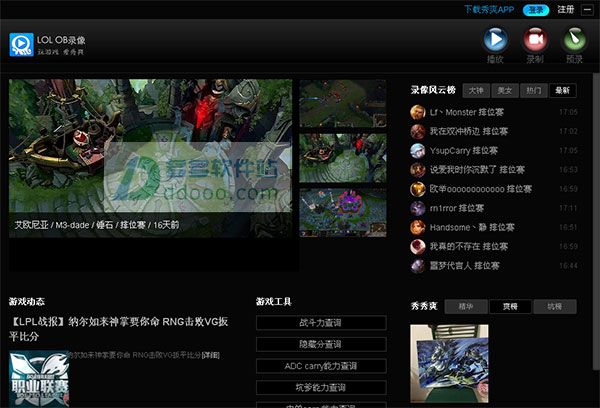The width and height of the screenshot is (600, 408).
Task: Open the 职业联赛 news thumbnail image
Action: (39, 379)
